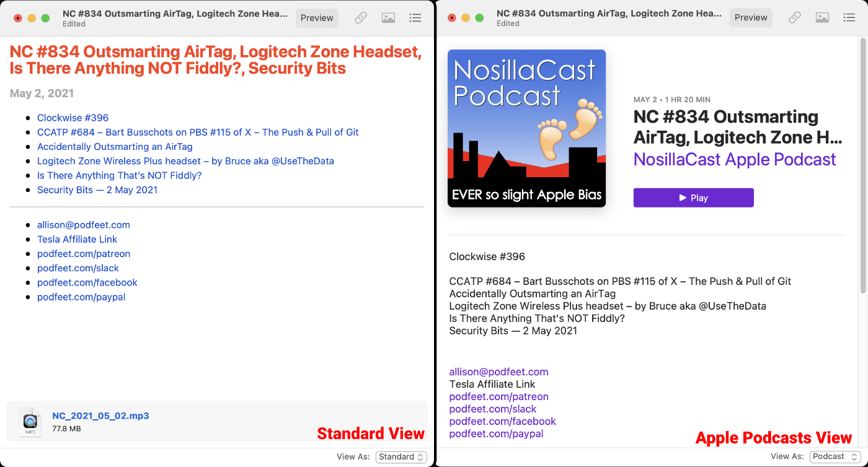Click the link icon in Standard View window toolbar

click(361, 18)
